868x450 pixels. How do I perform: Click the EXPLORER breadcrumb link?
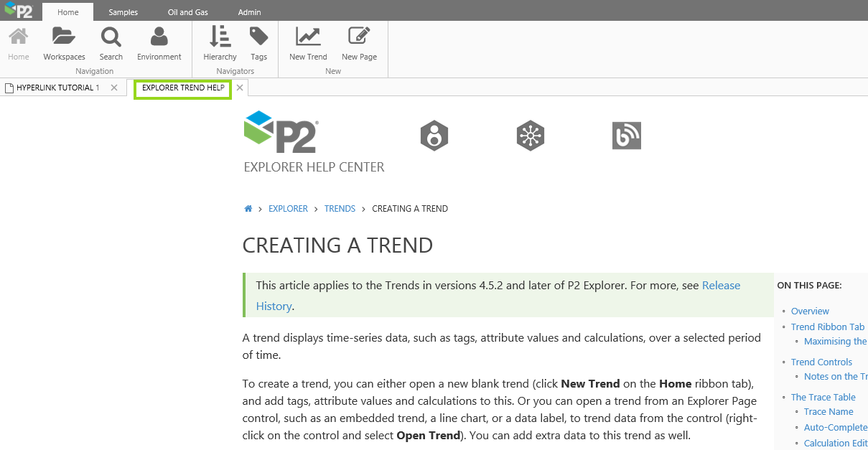(288, 209)
